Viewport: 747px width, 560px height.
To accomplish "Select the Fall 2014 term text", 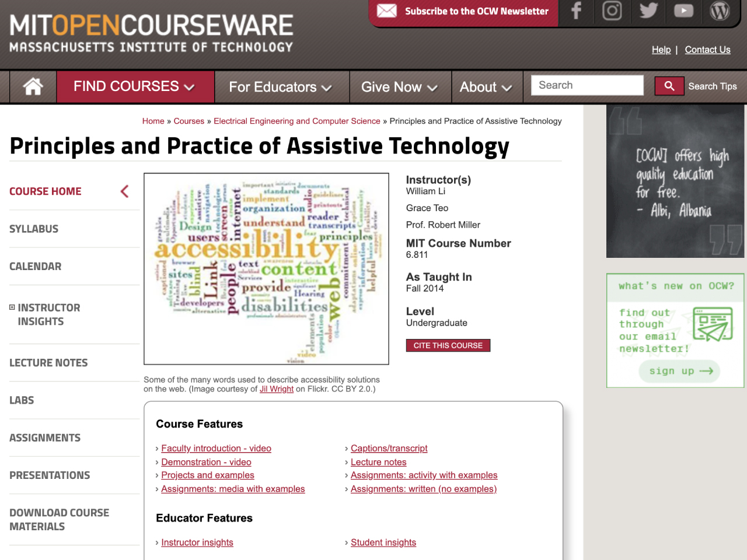I will pos(425,289).
